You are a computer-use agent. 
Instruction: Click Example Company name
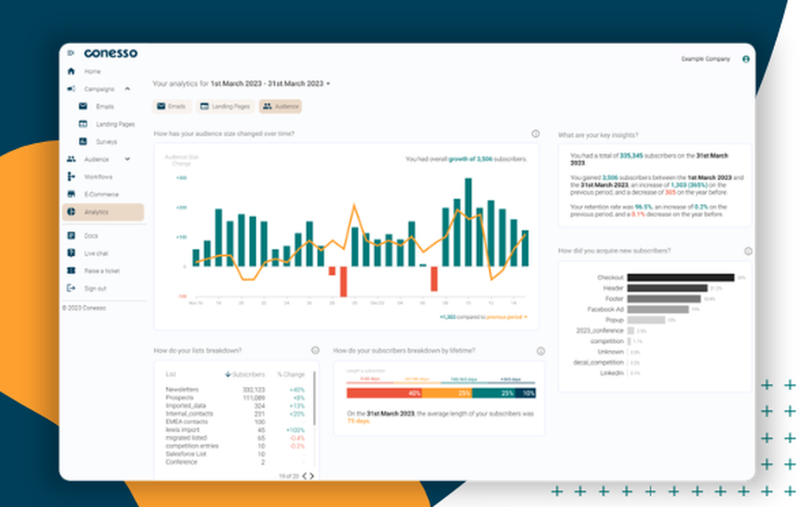[706, 59]
